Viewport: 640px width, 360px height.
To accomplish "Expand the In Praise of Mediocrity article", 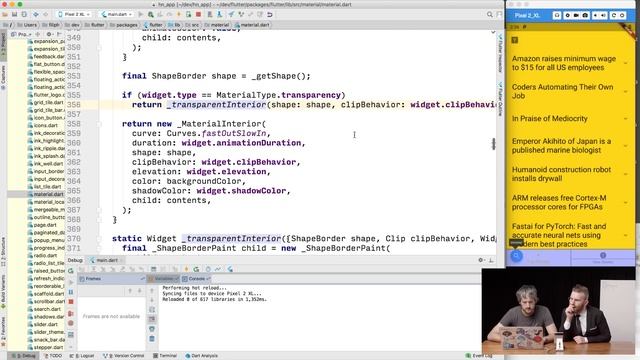I will [625, 119].
